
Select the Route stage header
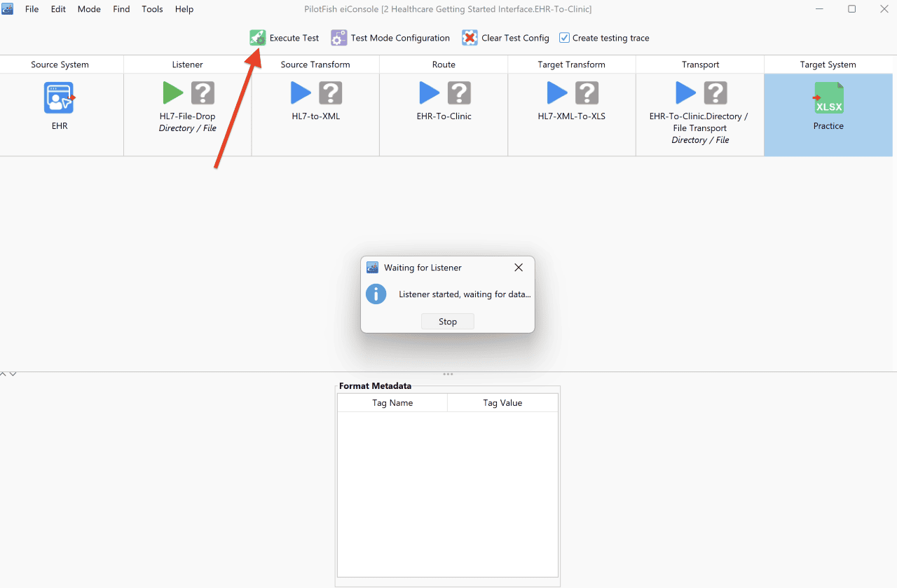(x=444, y=64)
